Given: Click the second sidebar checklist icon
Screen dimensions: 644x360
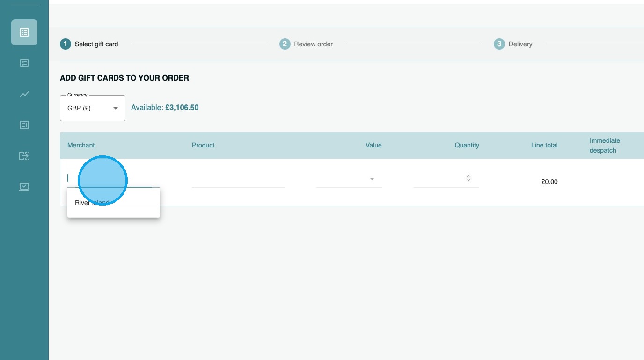Looking at the screenshot, I should pyautogui.click(x=24, y=63).
